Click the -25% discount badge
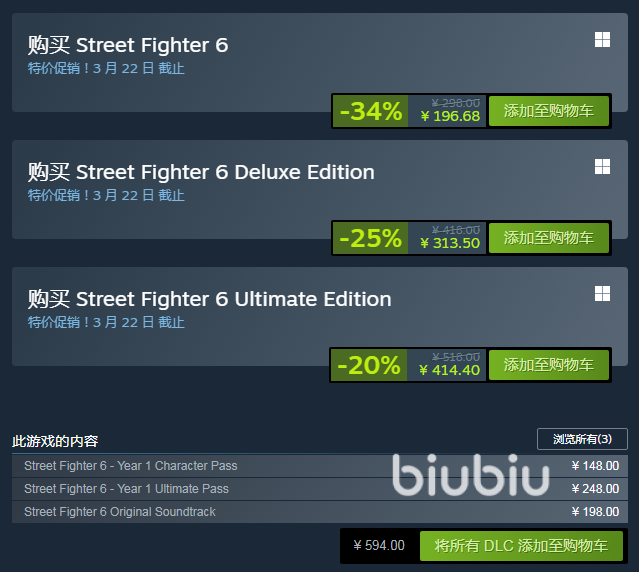This screenshot has height=572, width=639. (x=370, y=238)
